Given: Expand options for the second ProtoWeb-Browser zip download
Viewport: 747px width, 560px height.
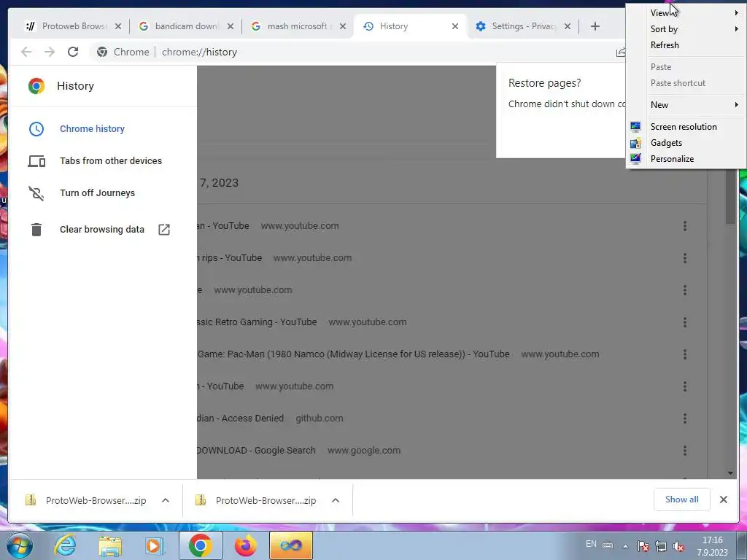Looking at the screenshot, I should [x=336, y=500].
